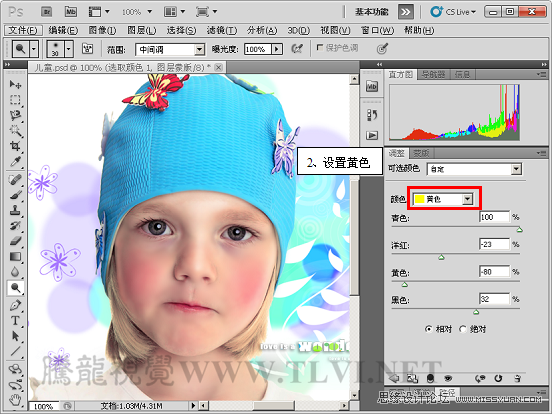The width and height of the screenshot is (552, 414).
Task: Open the History panel icon in dock
Action: click(x=372, y=115)
